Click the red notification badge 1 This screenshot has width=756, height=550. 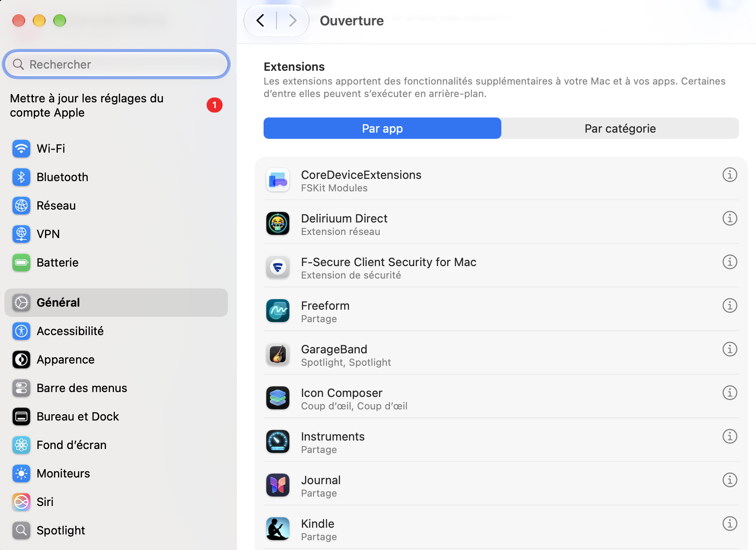(x=215, y=105)
